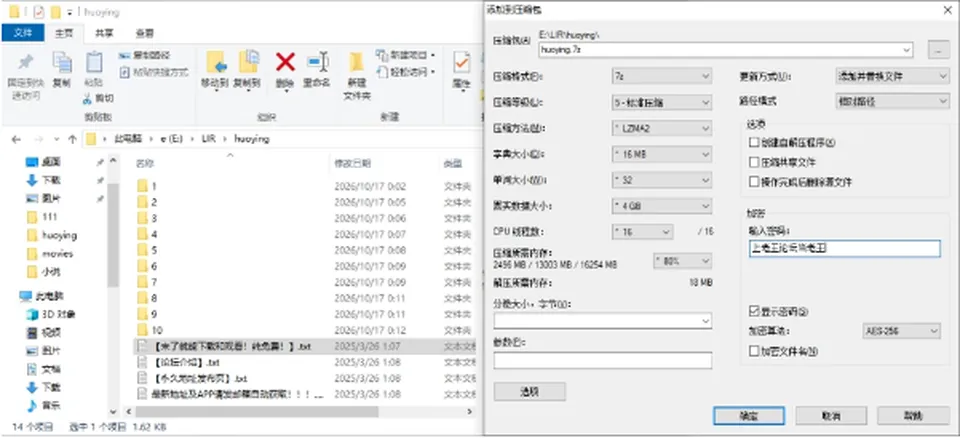960x438 pixels.
Task: Tick the delete files after compression checkbox
Action: (754, 182)
